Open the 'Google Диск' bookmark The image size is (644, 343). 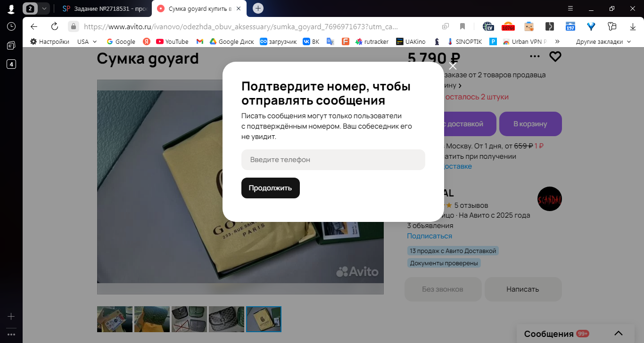[232, 41]
